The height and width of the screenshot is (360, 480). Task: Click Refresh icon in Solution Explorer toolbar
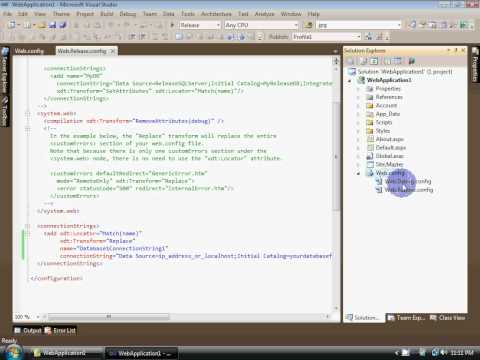point(374,61)
